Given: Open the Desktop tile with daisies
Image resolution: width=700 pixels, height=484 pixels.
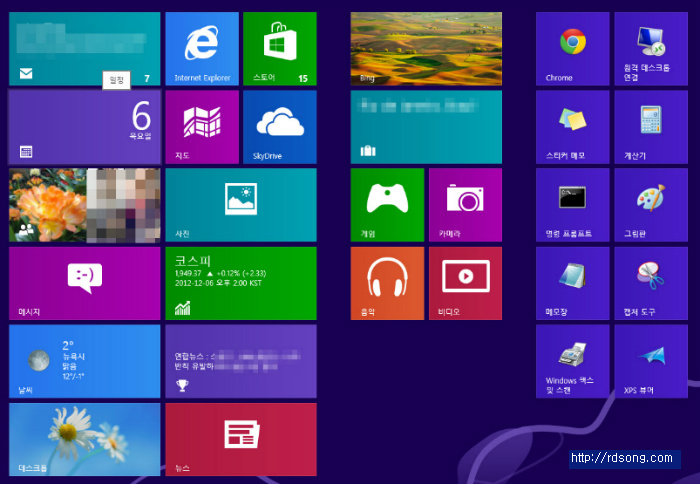Looking at the screenshot, I should tap(84, 438).
